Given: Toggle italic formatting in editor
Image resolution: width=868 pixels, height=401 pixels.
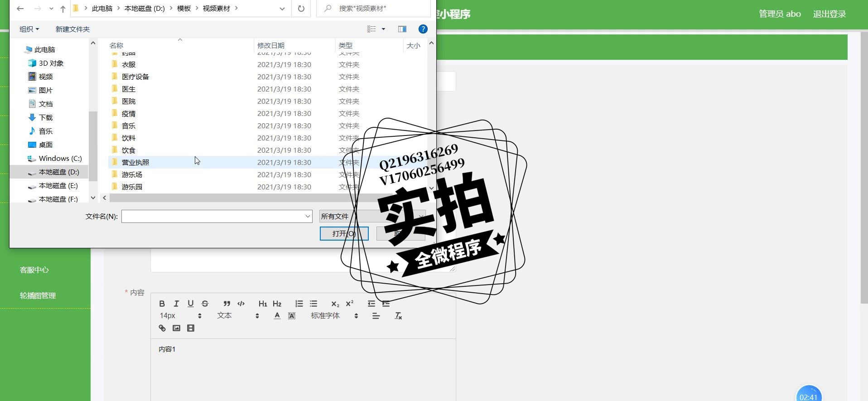Looking at the screenshot, I should pyautogui.click(x=176, y=304).
